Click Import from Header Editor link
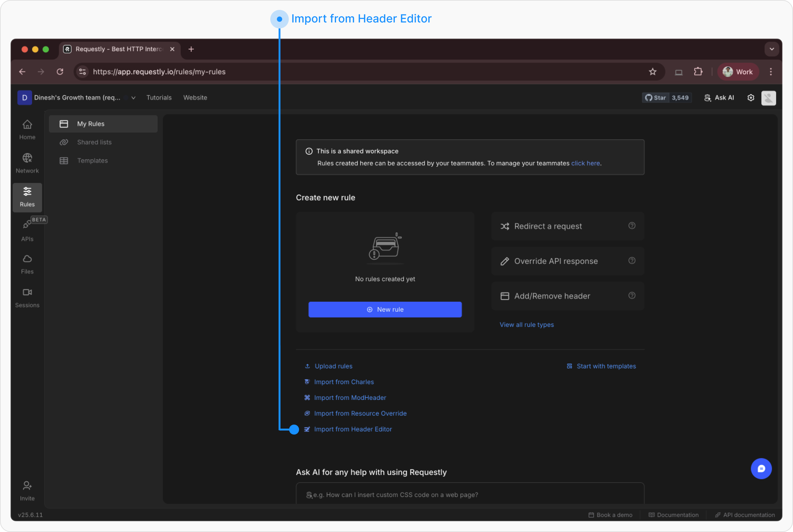 point(353,429)
